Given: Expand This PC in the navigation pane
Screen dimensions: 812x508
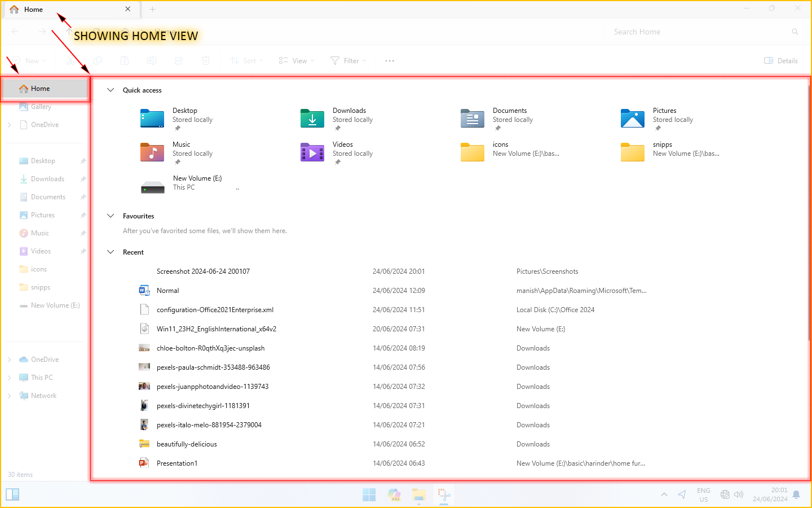Looking at the screenshot, I should tap(10, 378).
